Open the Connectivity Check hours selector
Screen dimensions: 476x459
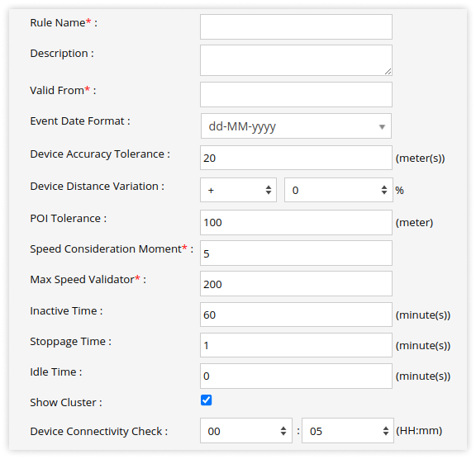246,430
